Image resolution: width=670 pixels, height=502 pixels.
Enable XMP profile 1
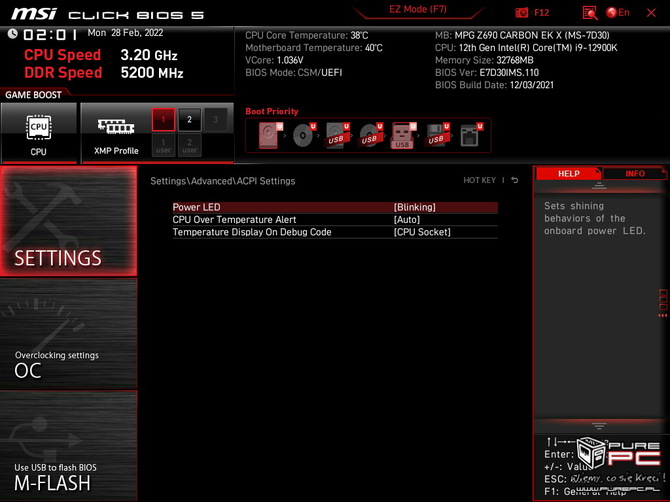(x=163, y=120)
